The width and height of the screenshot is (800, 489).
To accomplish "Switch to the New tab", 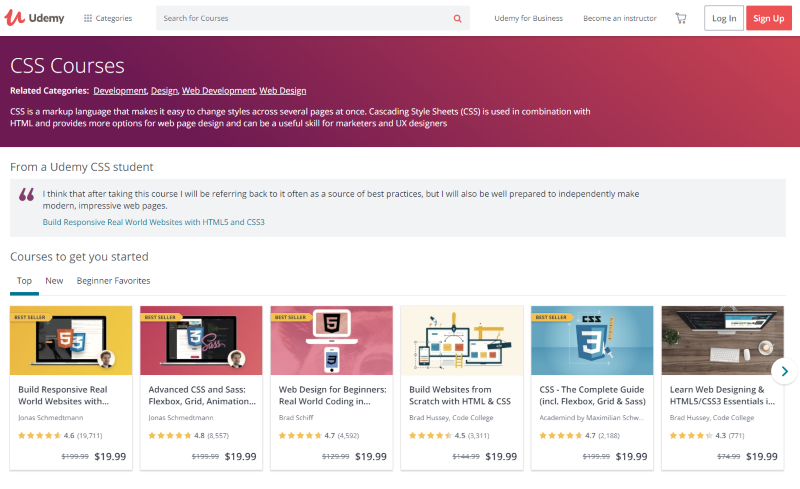I will [x=54, y=281].
